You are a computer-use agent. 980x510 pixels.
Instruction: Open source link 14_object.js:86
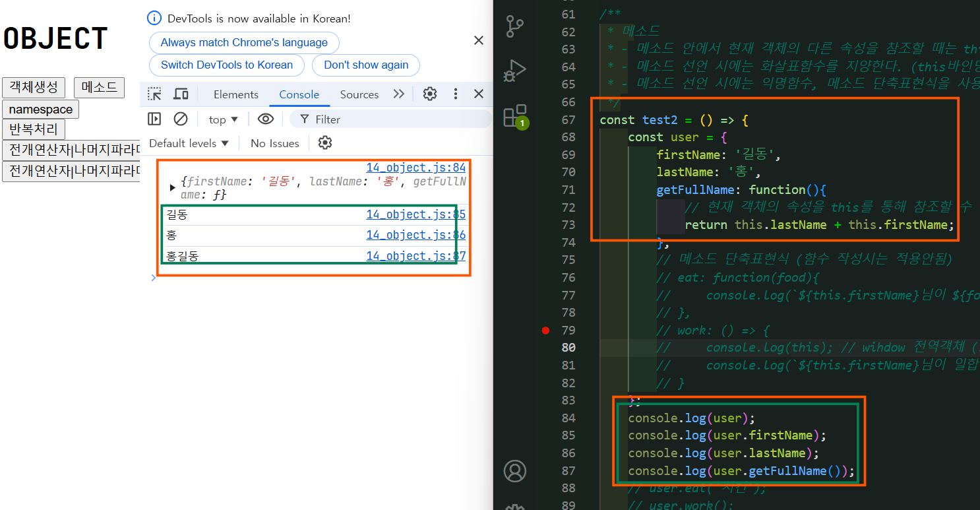tap(416, 235)
